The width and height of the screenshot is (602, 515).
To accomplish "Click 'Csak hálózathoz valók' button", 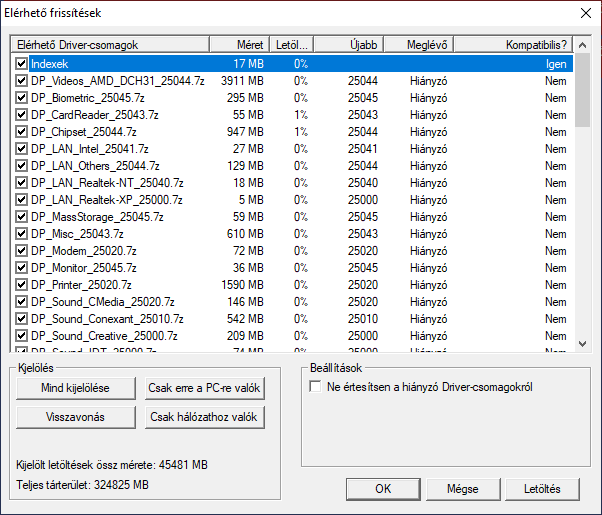I will (x=205, y=416).
